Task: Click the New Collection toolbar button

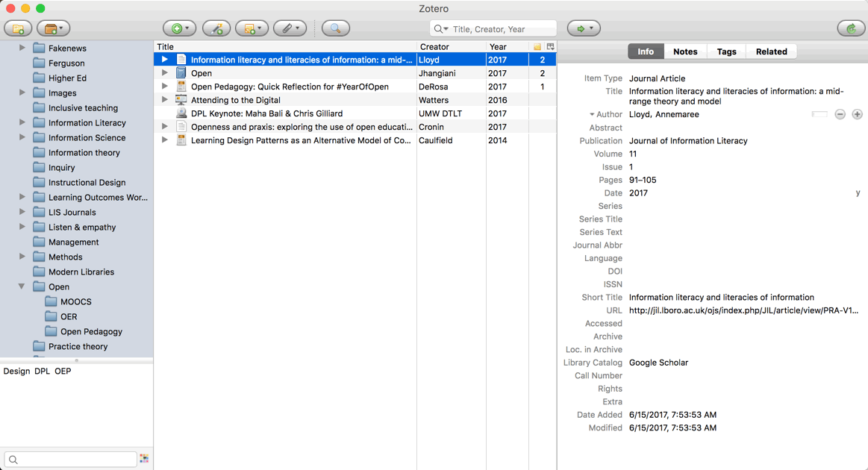Action: [x=18, y=28]
